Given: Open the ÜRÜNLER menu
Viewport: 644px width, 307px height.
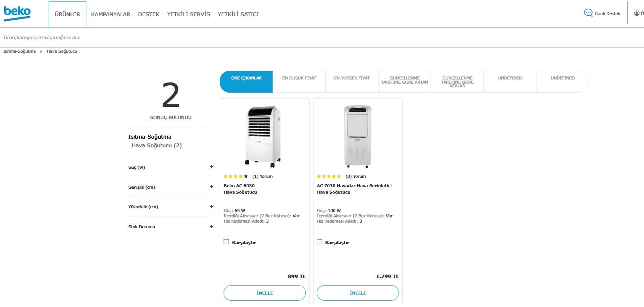Looking at the screenshot, I should pos(67,14).
